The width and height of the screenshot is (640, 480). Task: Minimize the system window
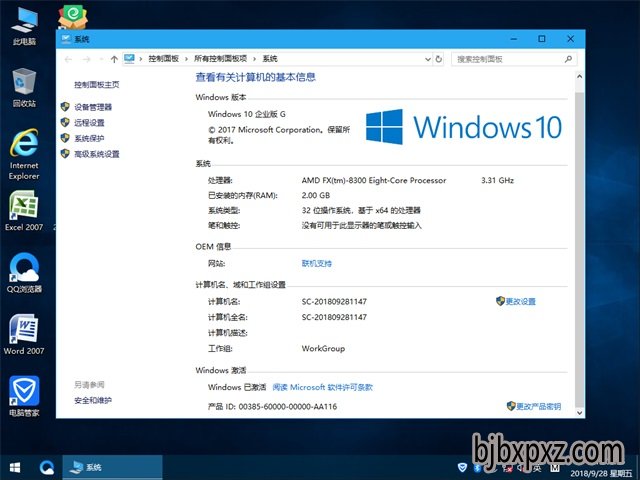[513, 39]
